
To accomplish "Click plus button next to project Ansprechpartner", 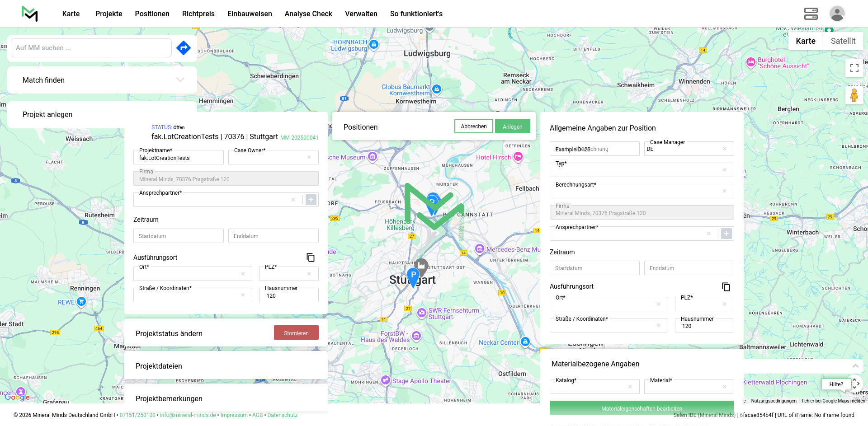I will 311,200.
